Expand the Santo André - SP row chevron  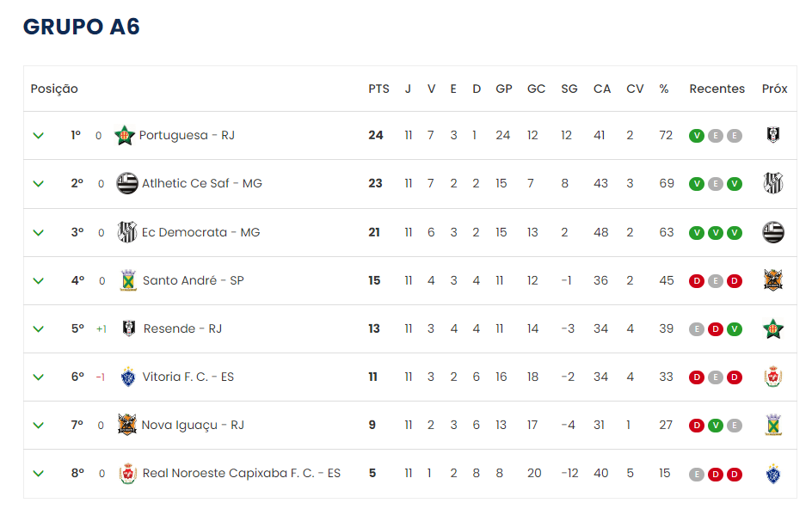tap(38, 280)
